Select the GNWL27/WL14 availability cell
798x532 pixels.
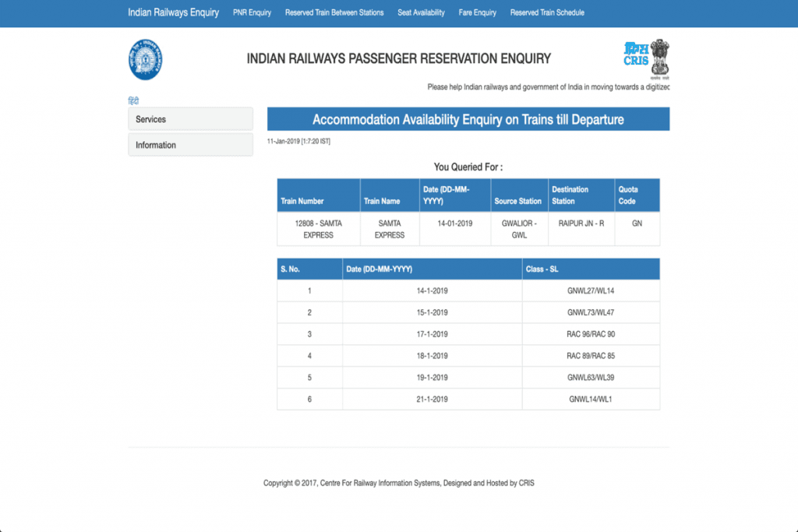[x=591, y=291]
